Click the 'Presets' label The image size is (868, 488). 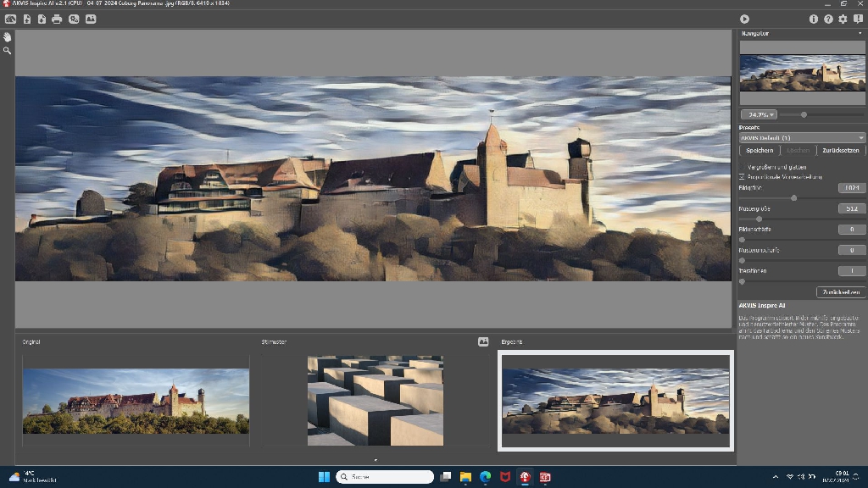coord(749,128)
